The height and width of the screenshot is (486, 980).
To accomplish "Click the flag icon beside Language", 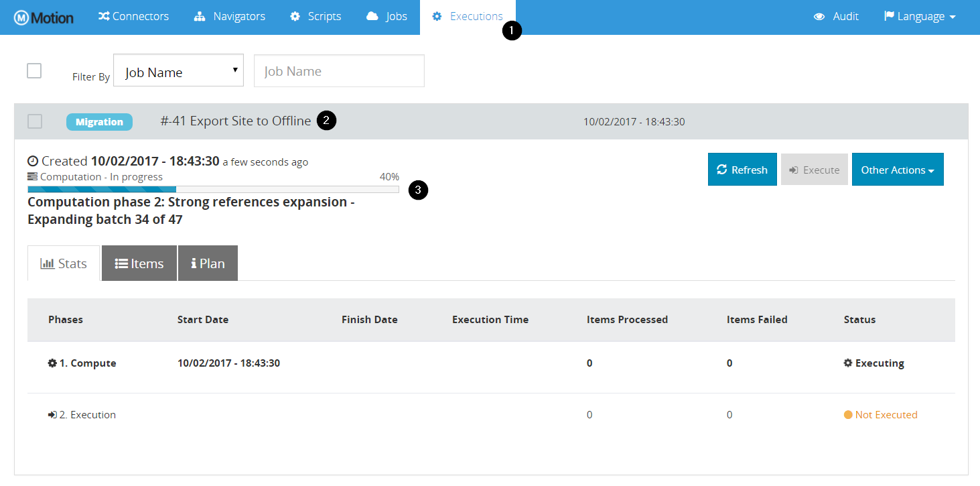I will [889, 16].
